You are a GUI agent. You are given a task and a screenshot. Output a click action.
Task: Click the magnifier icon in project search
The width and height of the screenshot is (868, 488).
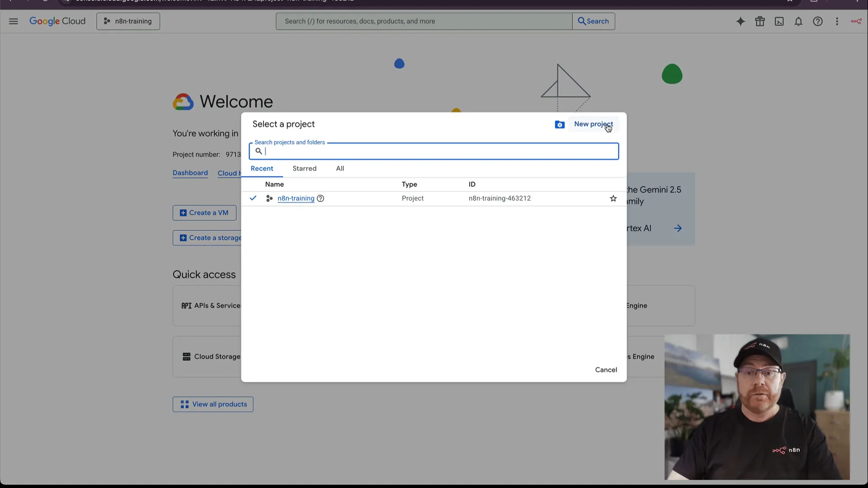pyautogui.click(x=259, y=151)
